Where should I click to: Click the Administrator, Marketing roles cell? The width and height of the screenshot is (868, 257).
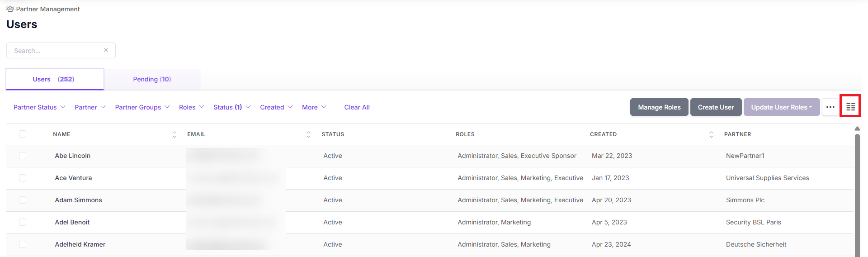494,222
